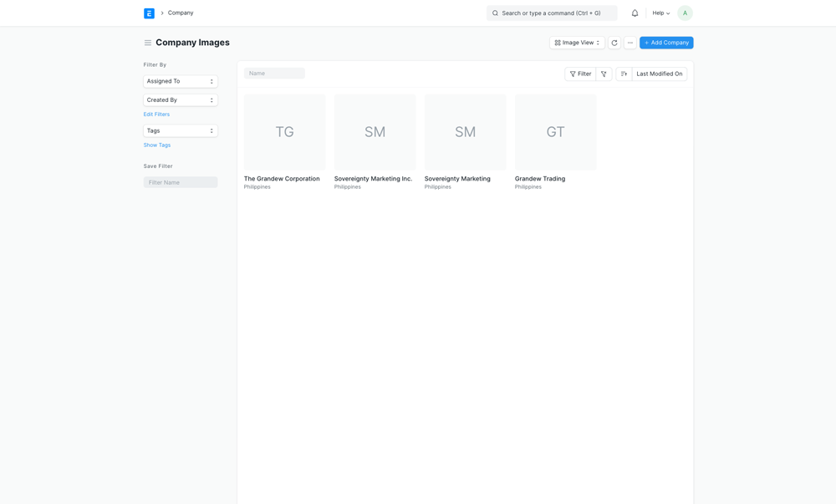Open the Tags filter dropdown
The height and width of the screenshot is (504, 836).
[x=180, y=130]
